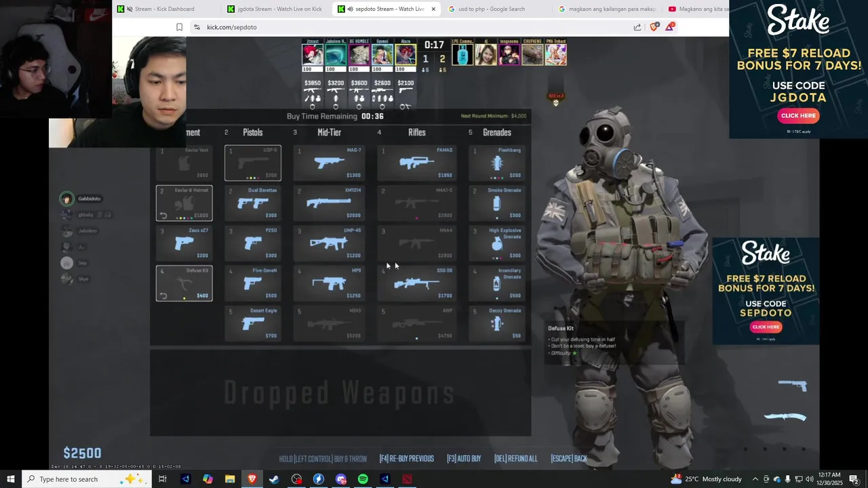Click the Pistols category header
The width and height of the screenshot is (868, 488).
pyautogui.click(x=252, y=133)
